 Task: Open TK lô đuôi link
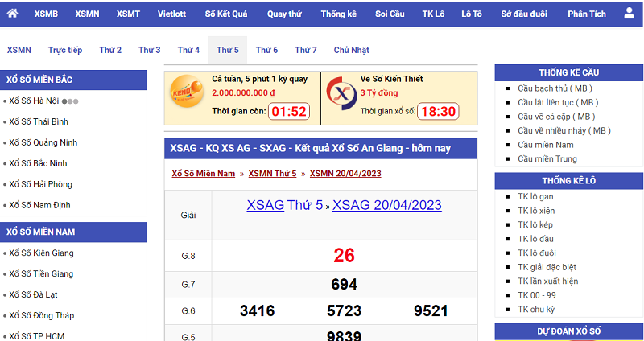[x=537, y=253]
